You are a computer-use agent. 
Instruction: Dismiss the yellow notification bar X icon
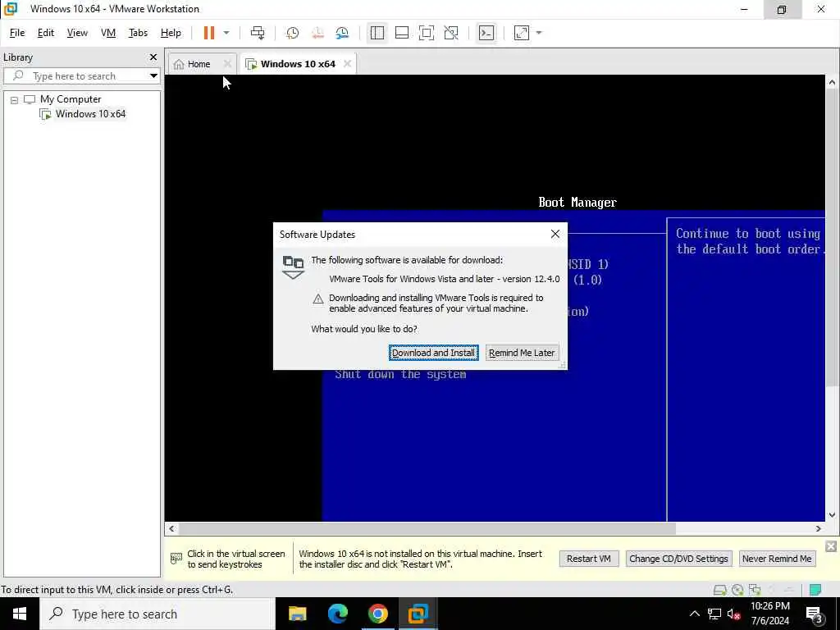point(831,546)
